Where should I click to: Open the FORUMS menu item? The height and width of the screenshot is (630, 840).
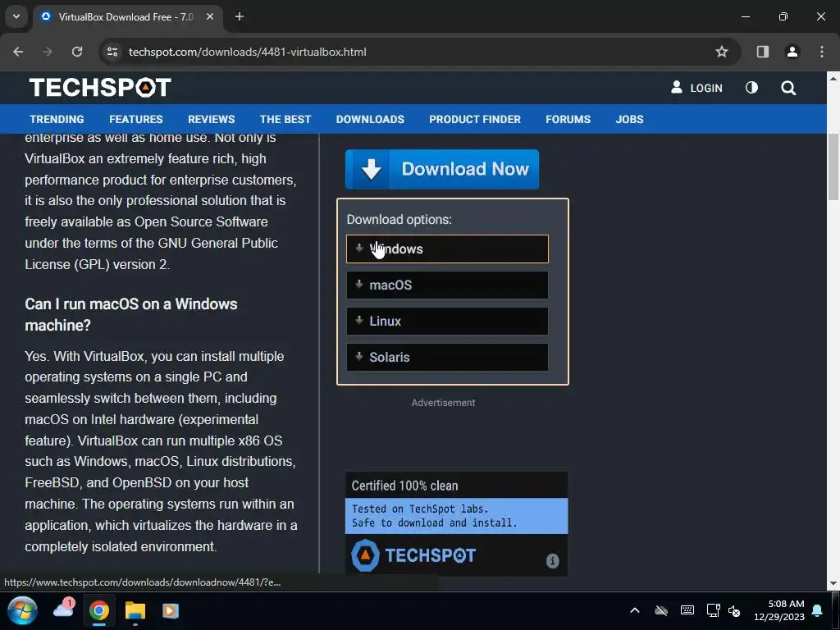point(568,120)
